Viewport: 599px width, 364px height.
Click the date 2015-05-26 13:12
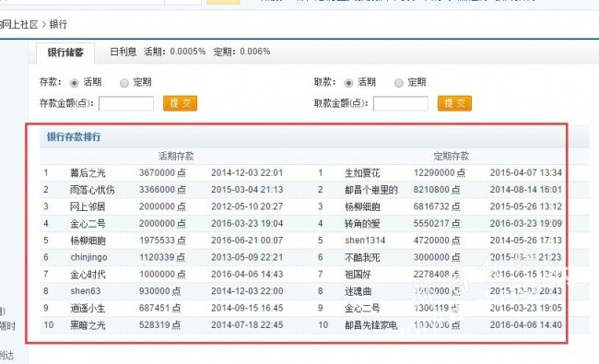tap(526, 206)
